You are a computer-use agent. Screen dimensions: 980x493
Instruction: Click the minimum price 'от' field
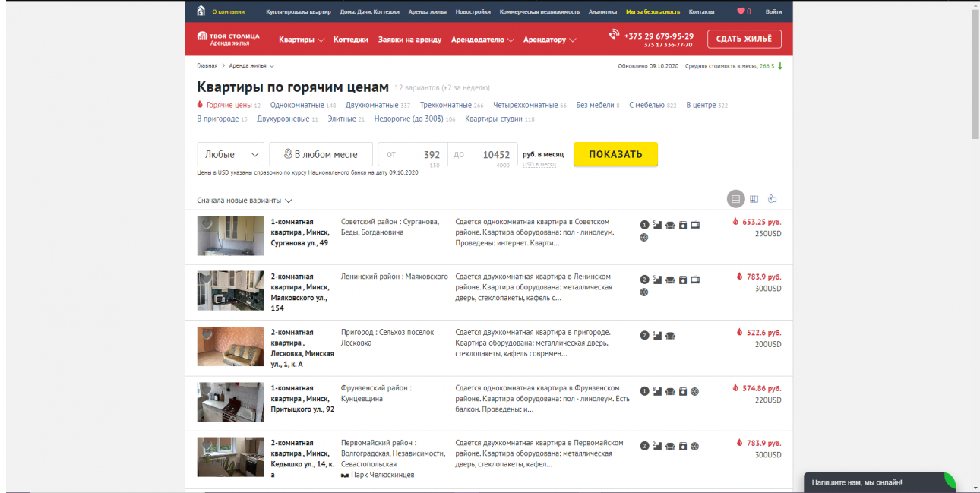pos(413,154)
